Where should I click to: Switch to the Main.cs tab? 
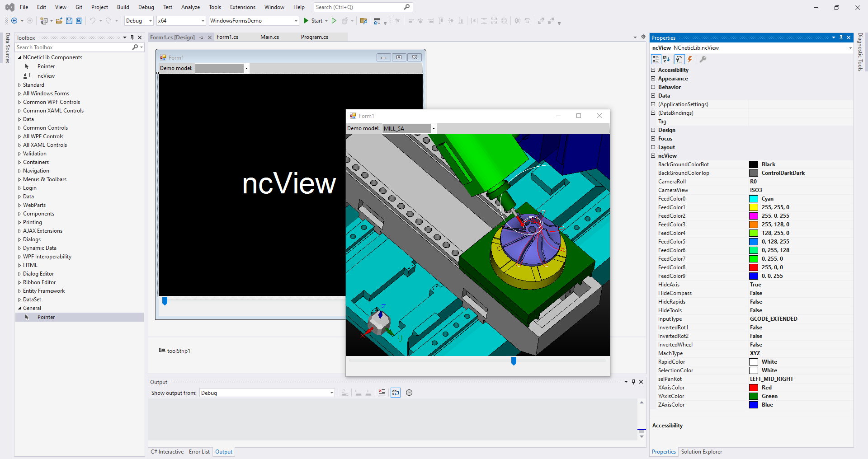click(269, 37)
